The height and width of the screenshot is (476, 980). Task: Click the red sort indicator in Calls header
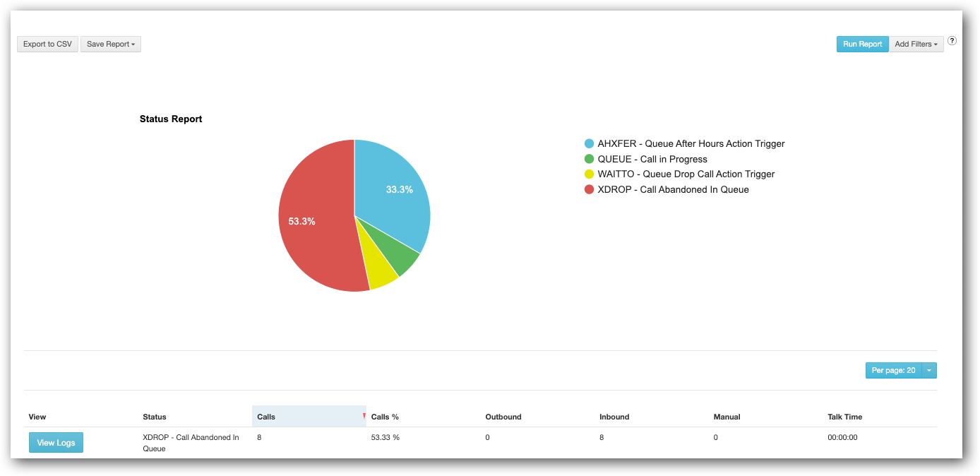point(364,416)
